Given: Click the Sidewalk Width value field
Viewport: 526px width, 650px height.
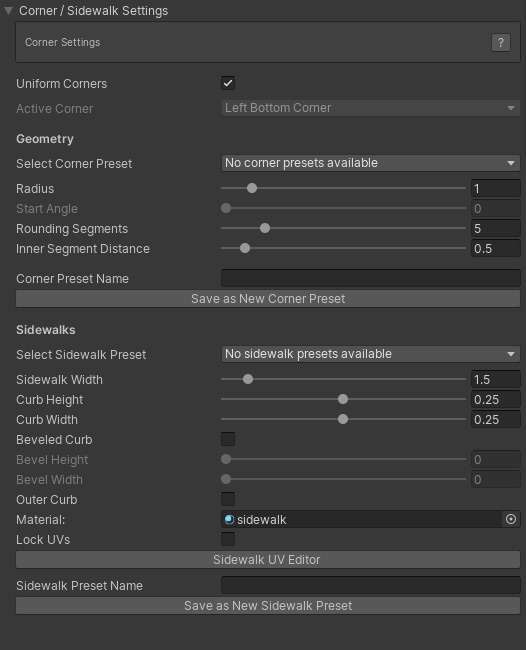Looking at the screenshot, I should click(x=496, y=379).
